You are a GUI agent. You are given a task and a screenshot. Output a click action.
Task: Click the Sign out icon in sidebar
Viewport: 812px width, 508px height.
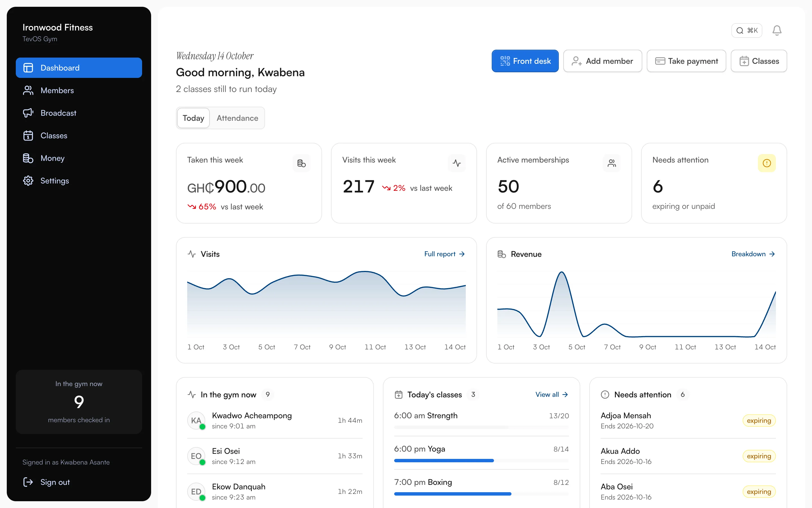28,482
